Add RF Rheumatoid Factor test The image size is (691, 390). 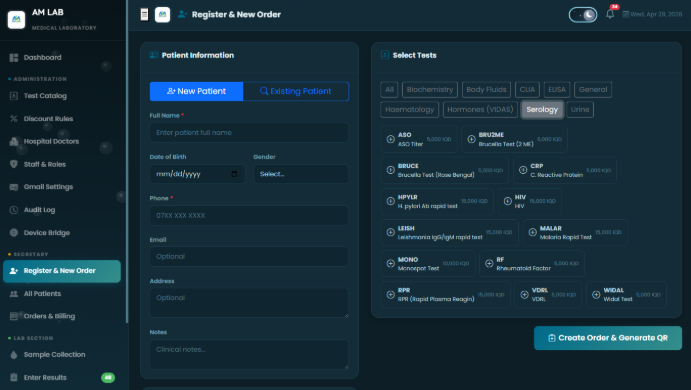point(532,264)
